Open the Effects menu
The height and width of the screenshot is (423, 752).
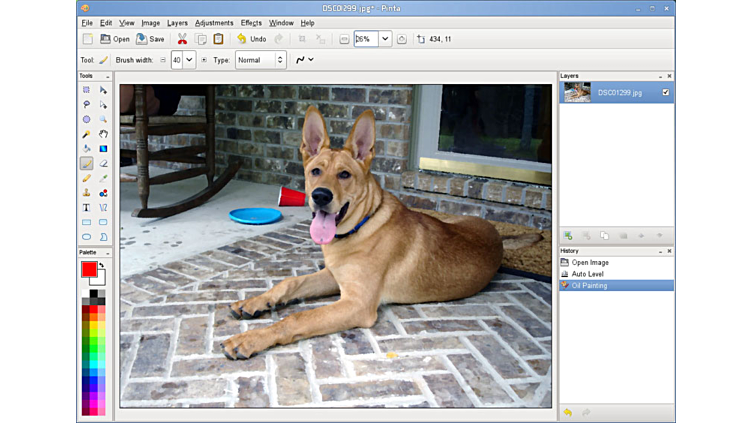(251, 22)
